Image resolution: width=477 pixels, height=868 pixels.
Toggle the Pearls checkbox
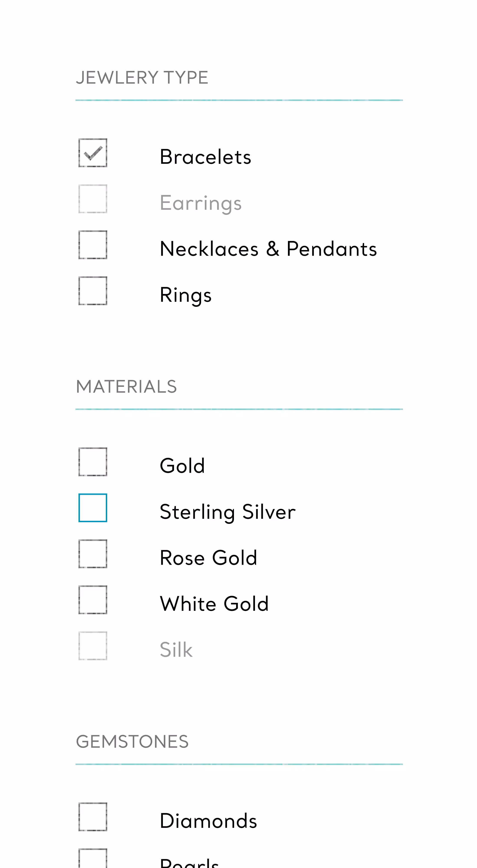pos(93,858)
